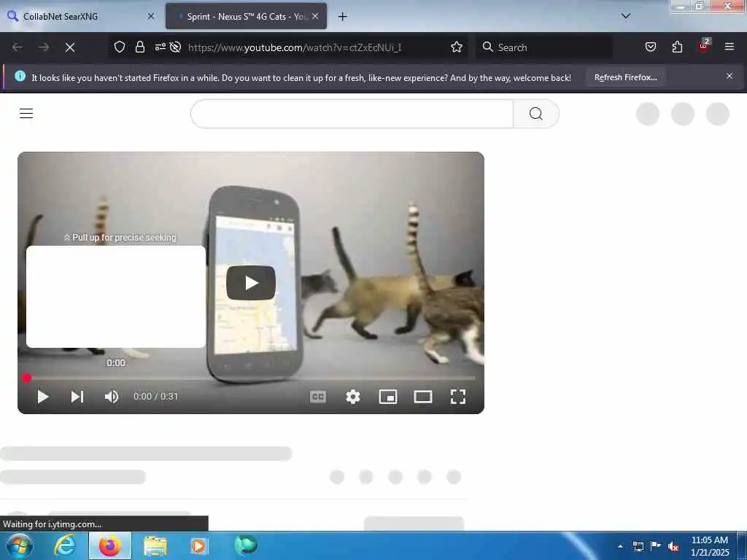The height and width of the screenshot is (560, 747).
Task: Click the muted volume tray icon
Action: point(673,546)
